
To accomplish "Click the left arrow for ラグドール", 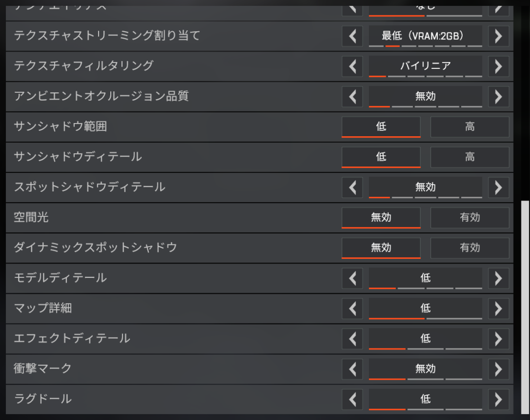I will 351,399.
